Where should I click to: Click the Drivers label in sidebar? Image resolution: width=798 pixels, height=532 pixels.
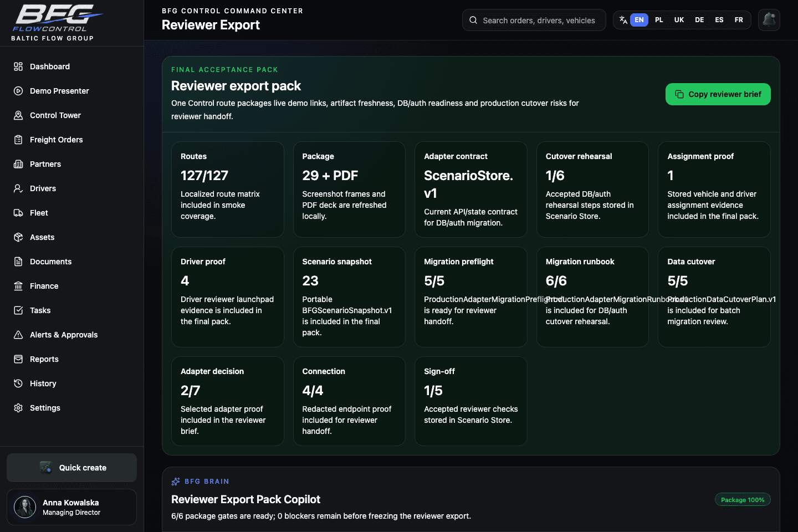(43, 188)
